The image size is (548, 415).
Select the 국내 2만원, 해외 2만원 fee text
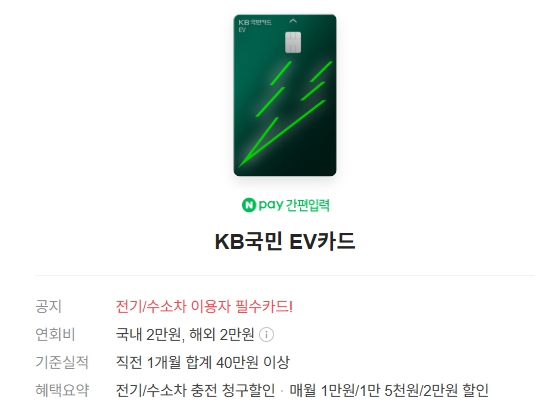(185, 335)
